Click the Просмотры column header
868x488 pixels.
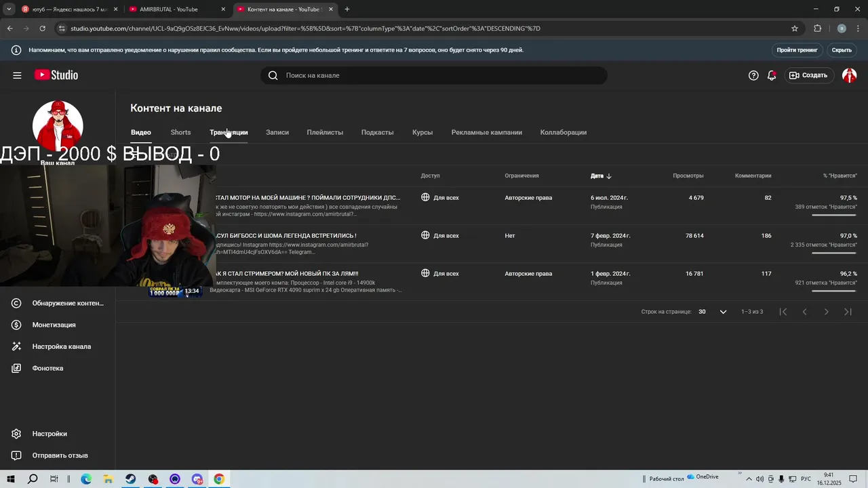688,176
